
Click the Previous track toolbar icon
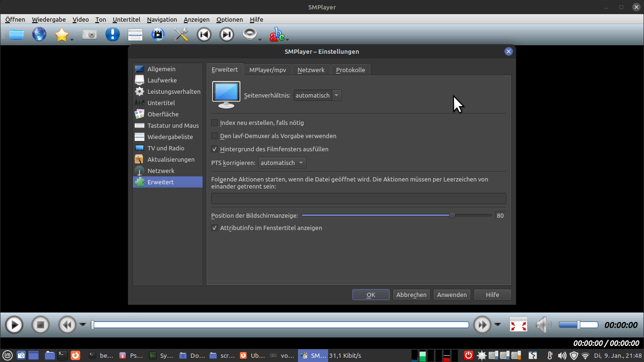tap(204, 34)
